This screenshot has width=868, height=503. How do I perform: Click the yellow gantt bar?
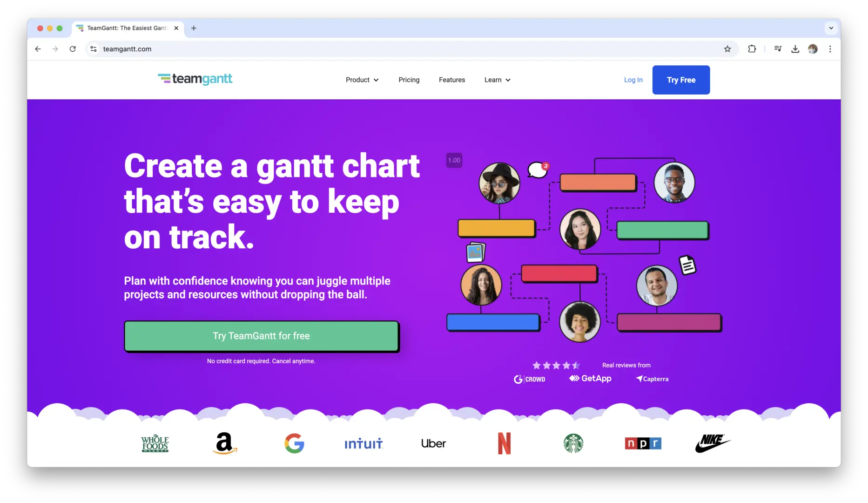[x=497, y=228]
